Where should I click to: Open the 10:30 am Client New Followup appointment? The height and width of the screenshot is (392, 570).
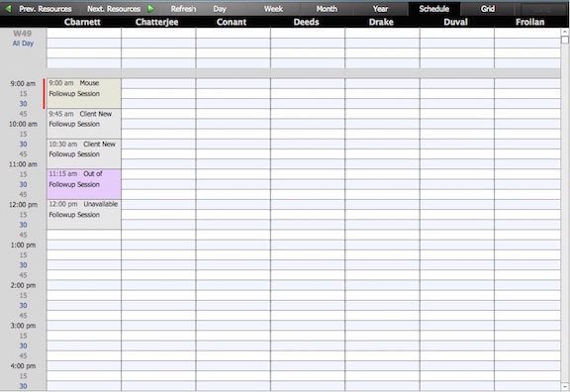pyautogui.click(x=84, y=153)
